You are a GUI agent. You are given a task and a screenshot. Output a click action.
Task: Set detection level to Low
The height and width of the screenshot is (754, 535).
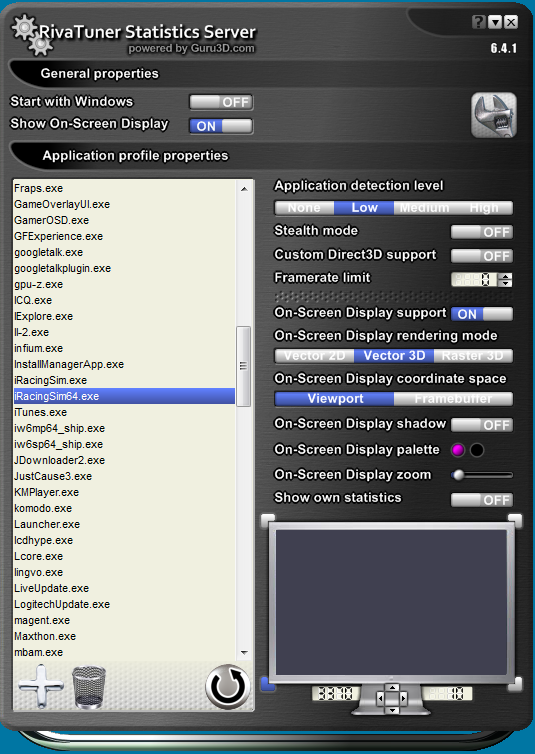(364, 208)
